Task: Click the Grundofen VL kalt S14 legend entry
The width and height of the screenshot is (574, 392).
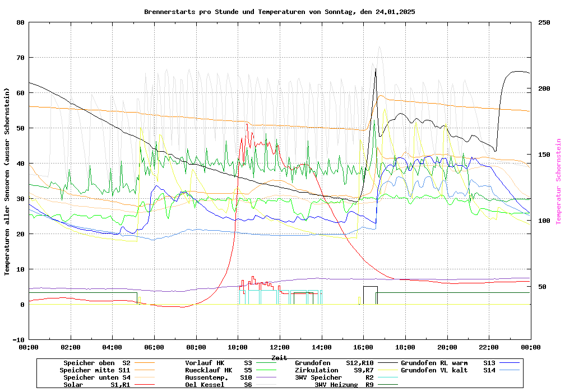Action: [448, 370]
